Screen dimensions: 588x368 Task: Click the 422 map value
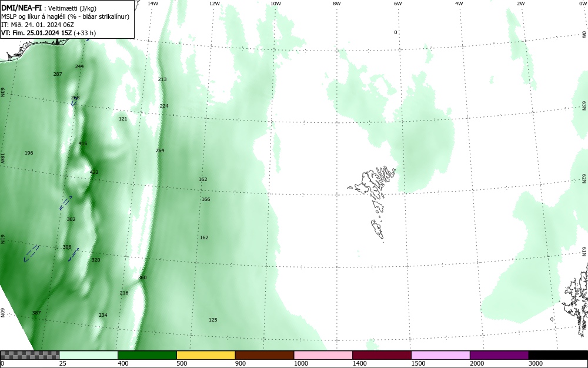(94, 172)
